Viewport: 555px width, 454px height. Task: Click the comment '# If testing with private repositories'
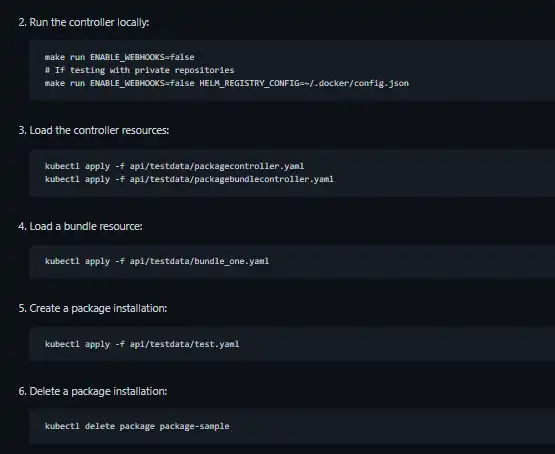click(x=139, y=70)
